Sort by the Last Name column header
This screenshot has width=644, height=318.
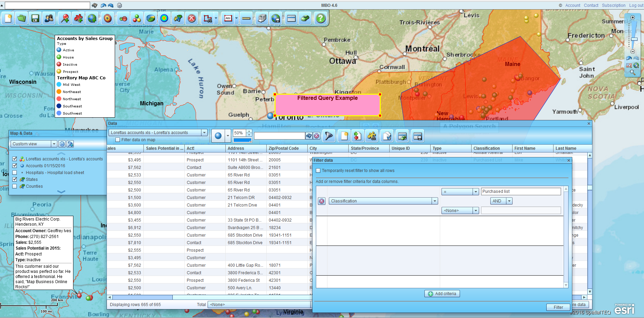point(570,148)
